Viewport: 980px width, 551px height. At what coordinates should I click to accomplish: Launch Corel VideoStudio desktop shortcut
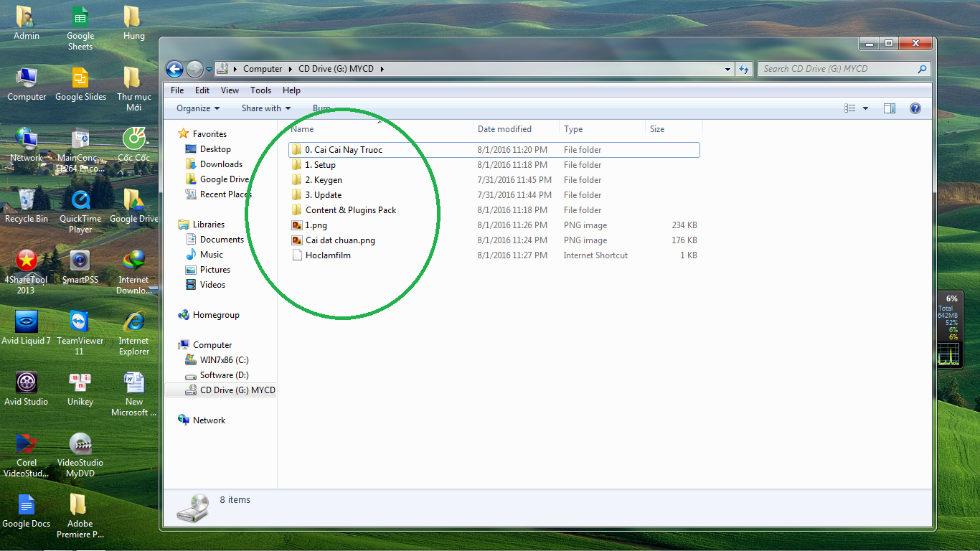click(27, 455)
